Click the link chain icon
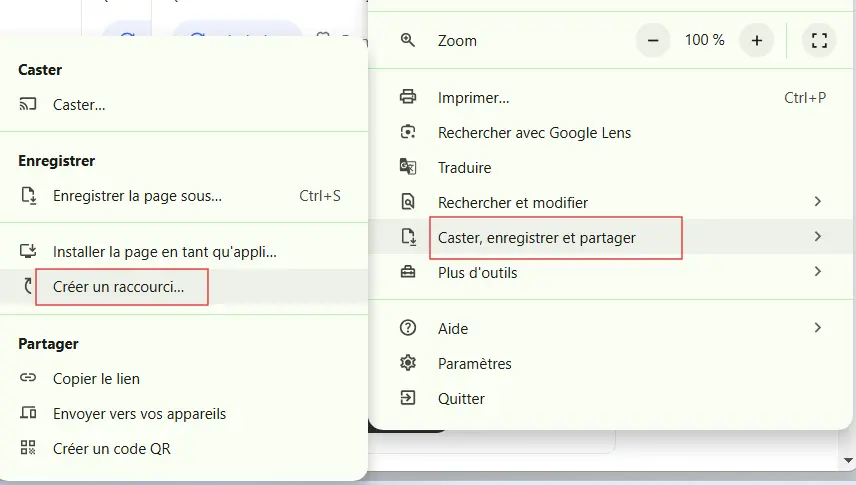 [28, 377]
